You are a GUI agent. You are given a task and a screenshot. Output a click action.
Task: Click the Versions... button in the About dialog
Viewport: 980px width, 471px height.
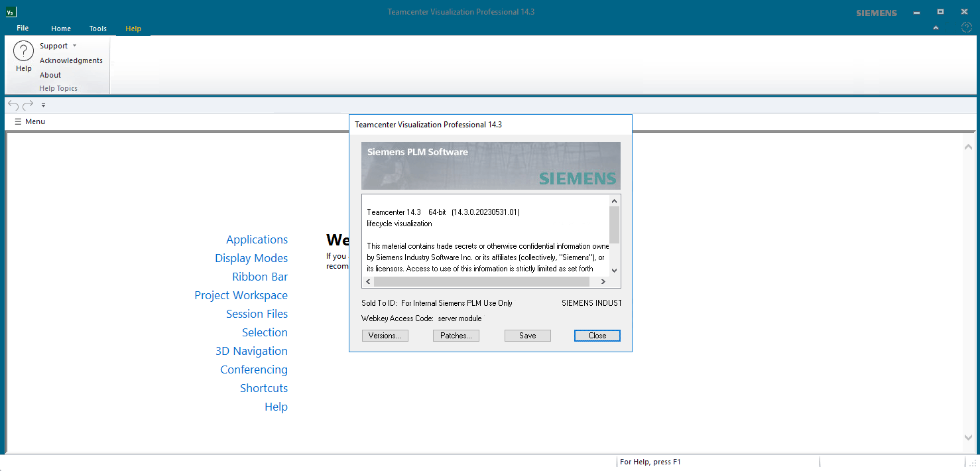pos(385,335)
